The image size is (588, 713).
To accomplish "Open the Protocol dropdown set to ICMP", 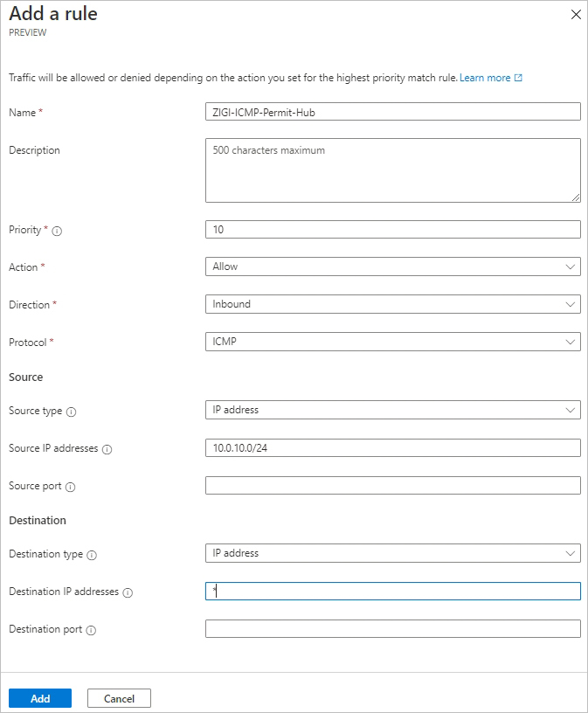I will tap(393, 342).
